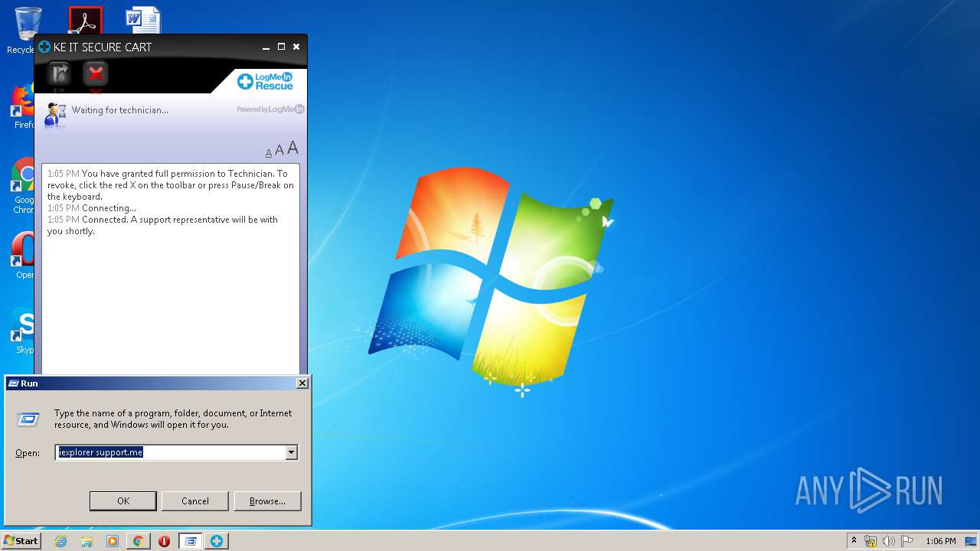
Task: Click the red X revoke permission icon
Action: (96, 73)
